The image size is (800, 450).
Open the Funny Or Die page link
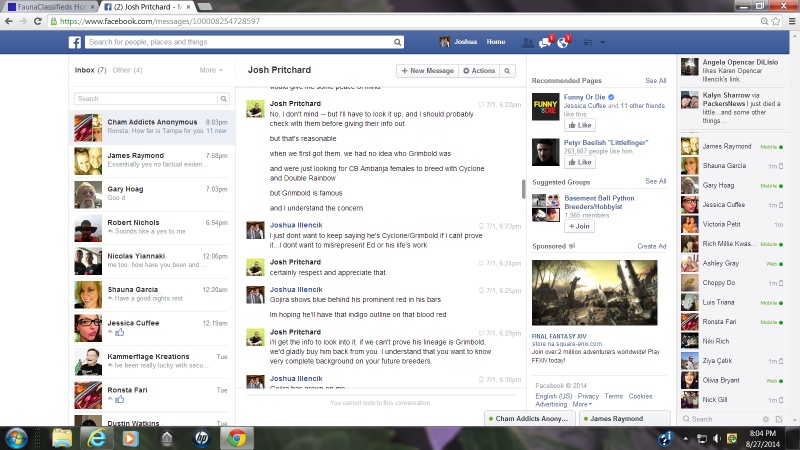pyautogui.click(x=584, y=97)
